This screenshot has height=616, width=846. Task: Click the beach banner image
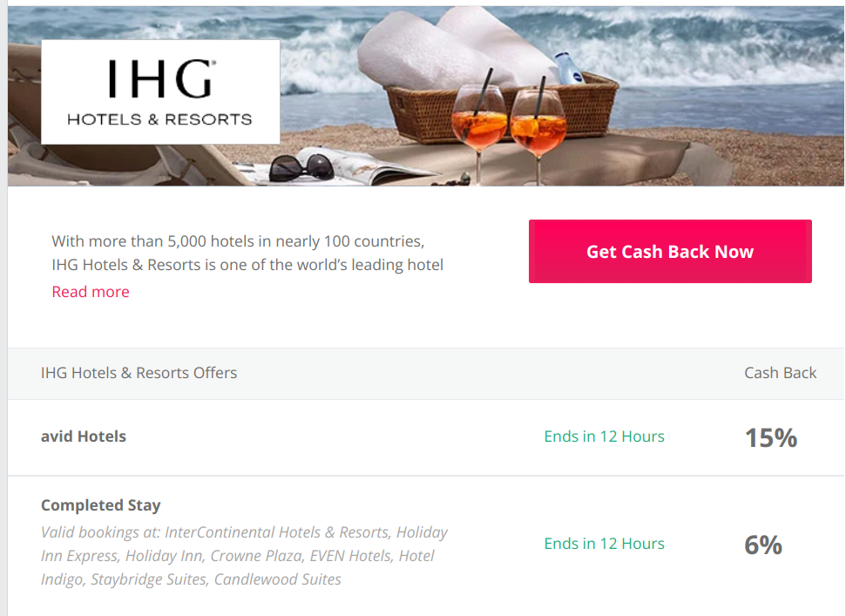tap(426, 96)
